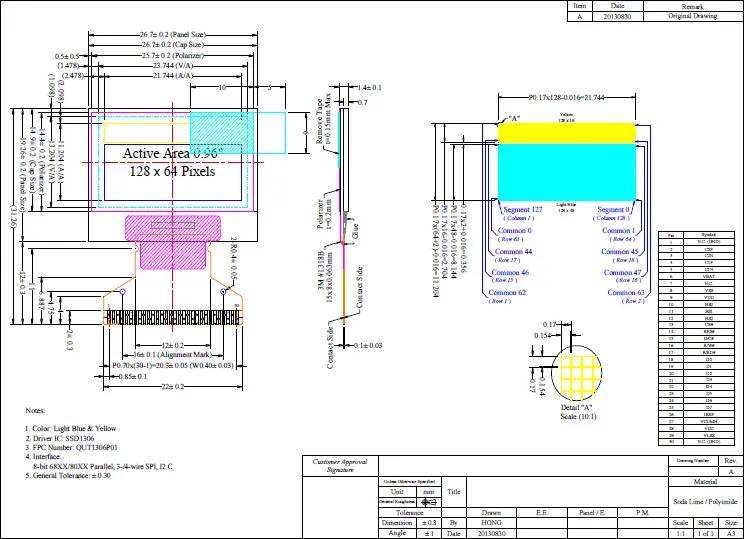Click the "E.E." approval column header

[x=541, y=512]
